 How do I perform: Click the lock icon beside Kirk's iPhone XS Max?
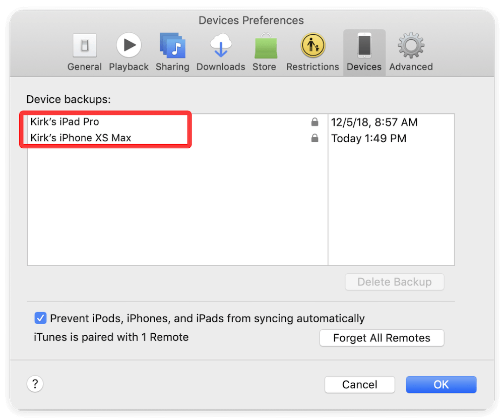pyautogui.click(x=314, y=138)
